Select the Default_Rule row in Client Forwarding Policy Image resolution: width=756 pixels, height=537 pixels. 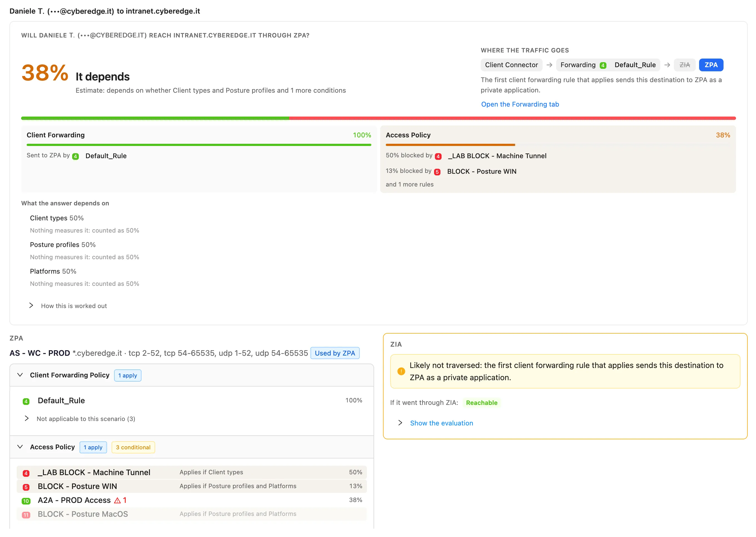(x=191, y=401)
